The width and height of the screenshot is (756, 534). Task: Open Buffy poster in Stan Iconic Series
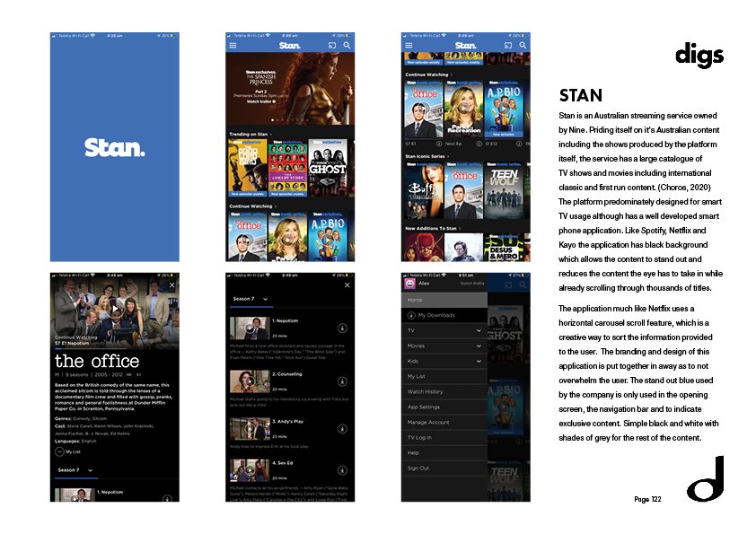(x=423, y=191)
